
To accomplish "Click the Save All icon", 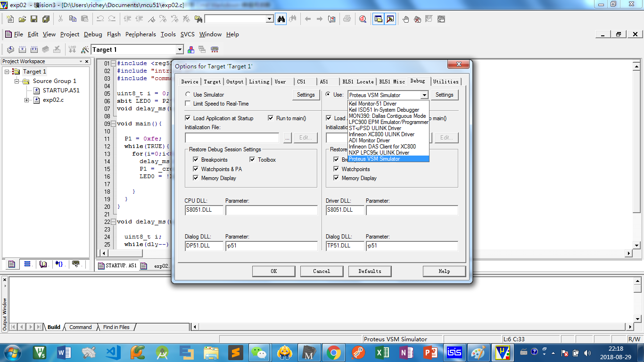I will (x=46, y=19).
